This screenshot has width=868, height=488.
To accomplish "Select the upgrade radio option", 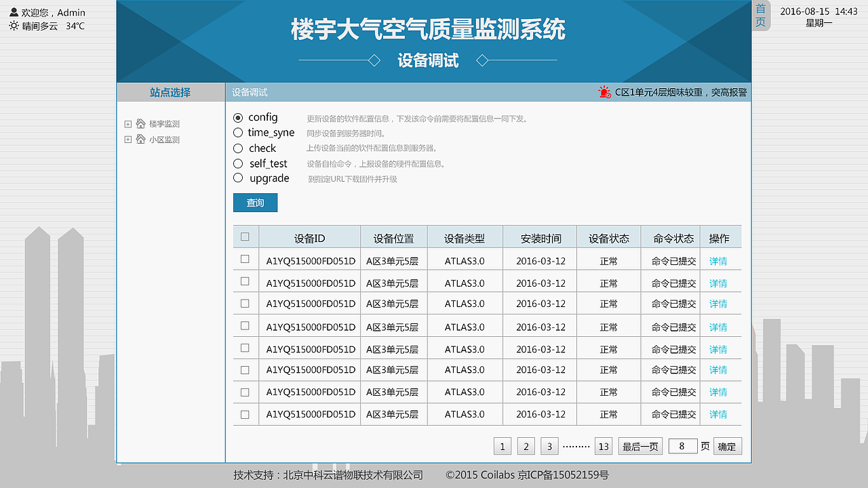I will click(238, 178).
